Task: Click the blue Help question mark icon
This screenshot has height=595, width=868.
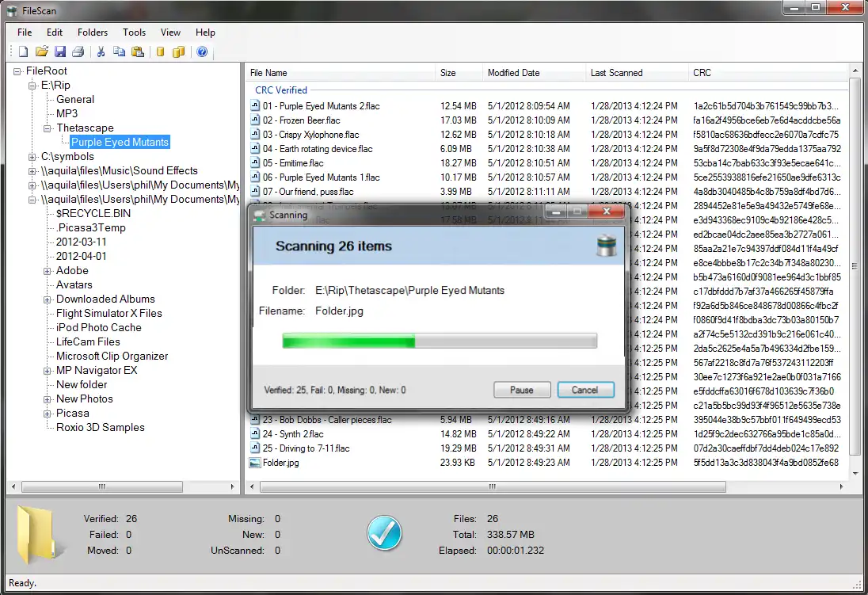Action: pos(202,51)
